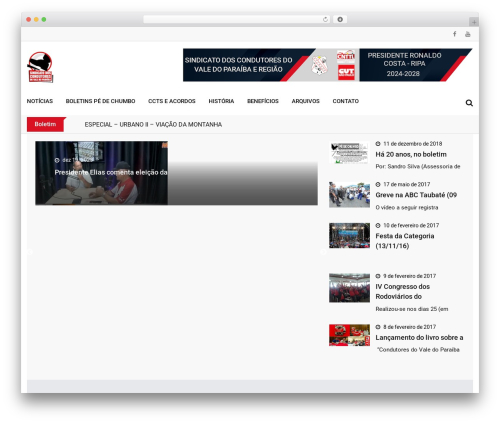This screenshot has width=500, height=423.
Task: Open slider headline Presidente Elias comenta eleição
Action: pos(111,172)
